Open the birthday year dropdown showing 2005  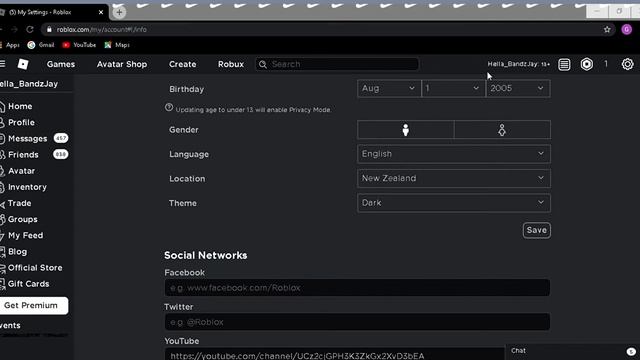[x=518, y=88]
